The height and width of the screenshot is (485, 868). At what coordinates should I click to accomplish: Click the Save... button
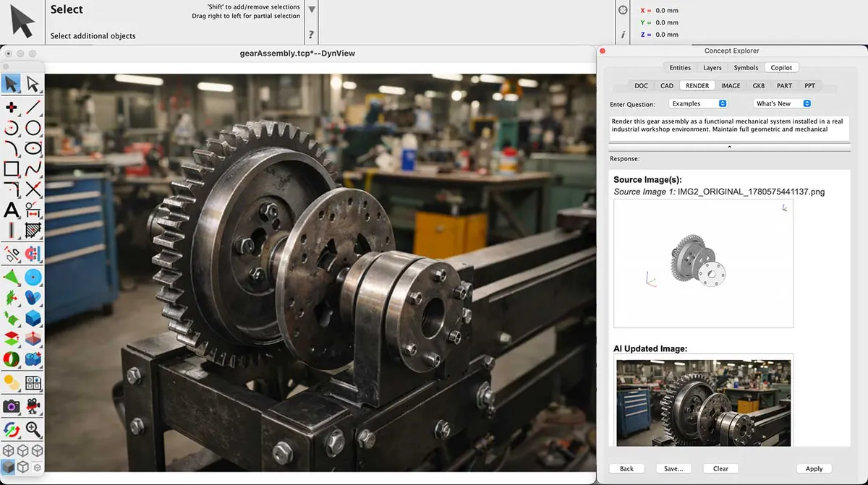(673, 468)
